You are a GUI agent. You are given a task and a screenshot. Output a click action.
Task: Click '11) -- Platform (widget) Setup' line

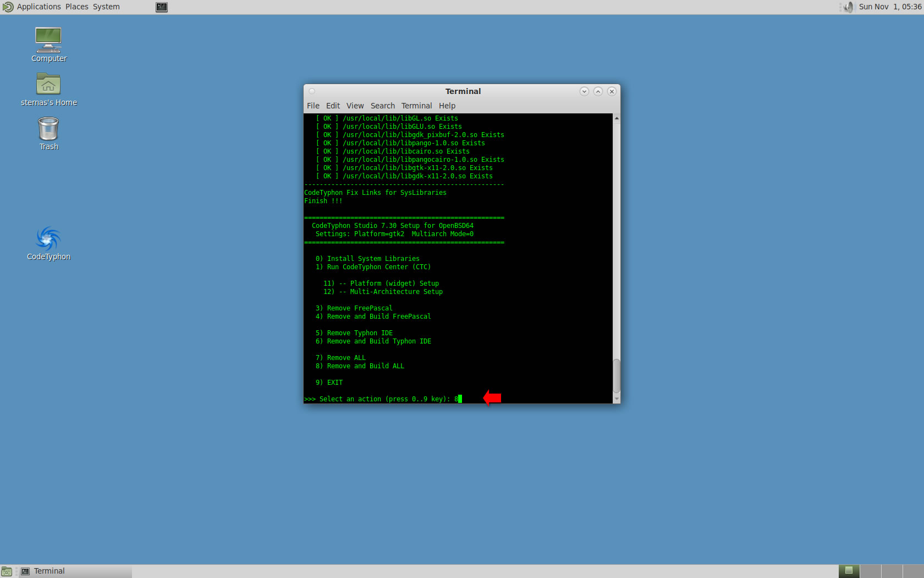tap(381, 283)
